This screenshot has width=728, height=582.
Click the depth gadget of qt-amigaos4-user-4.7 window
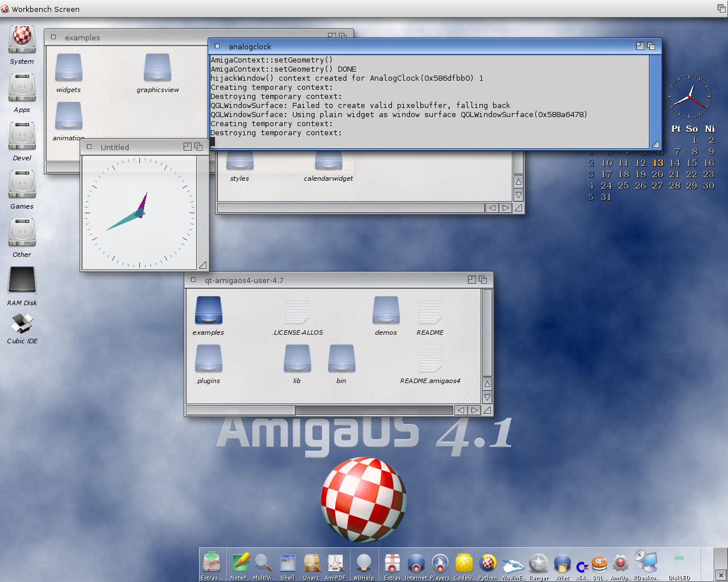(x=483, y=280)
